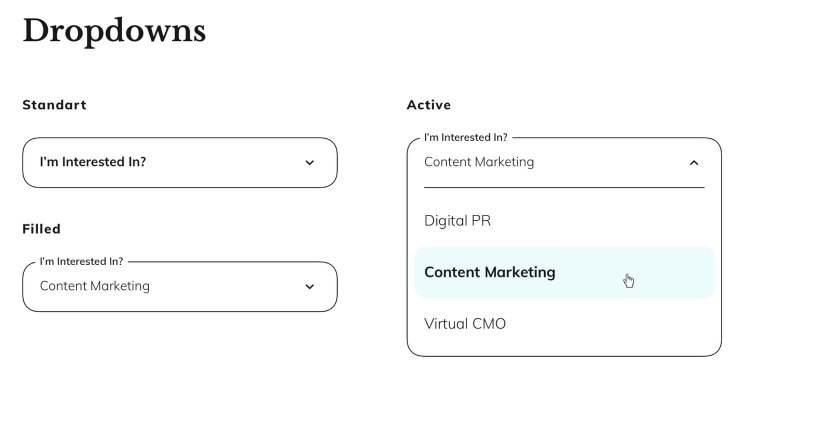Click the divider line under Active dropdown header
The height and width of the screenshot is (427, 815).
click(x=564, y=187)
